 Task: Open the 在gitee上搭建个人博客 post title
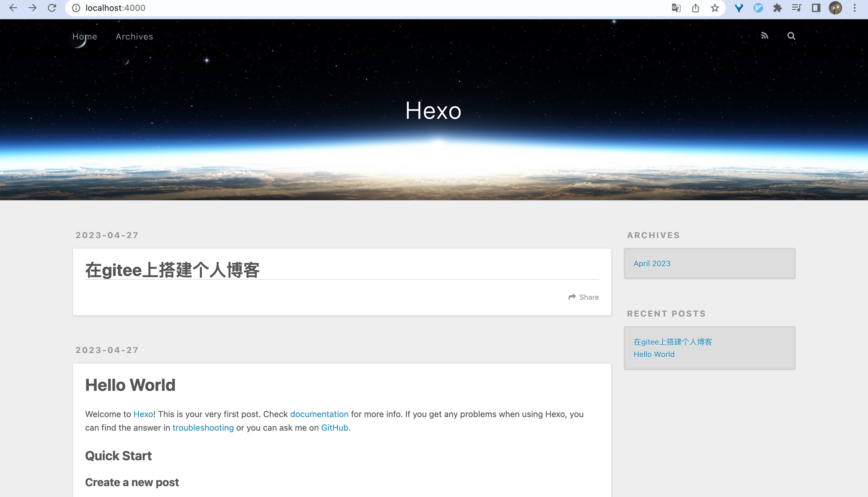coord(172,270)
